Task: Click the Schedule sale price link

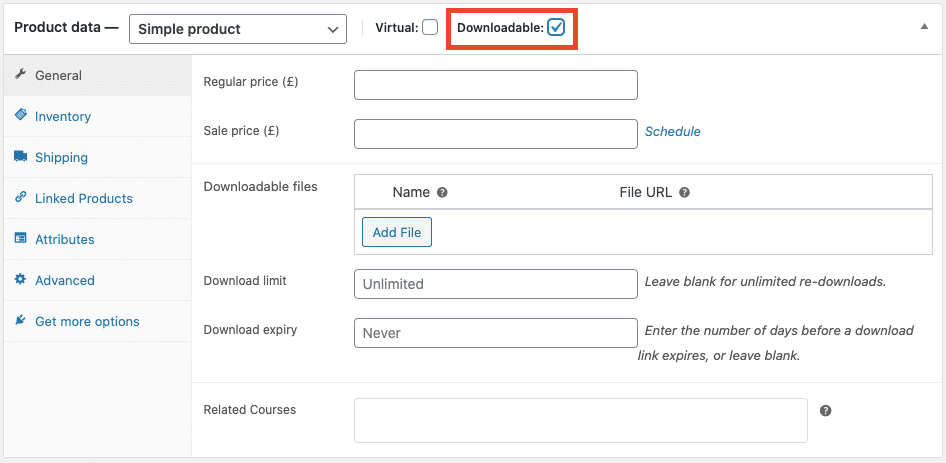Action: [673, 132]
